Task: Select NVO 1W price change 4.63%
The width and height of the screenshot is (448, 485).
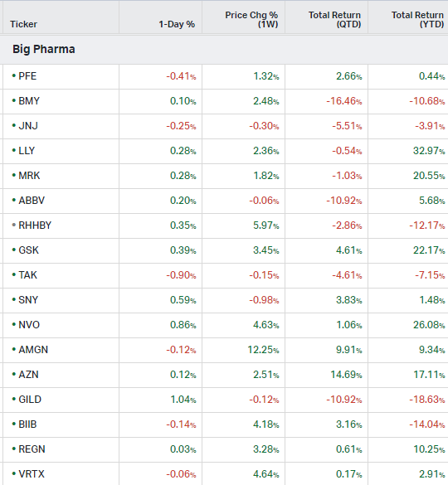Action: click(266, 325)
